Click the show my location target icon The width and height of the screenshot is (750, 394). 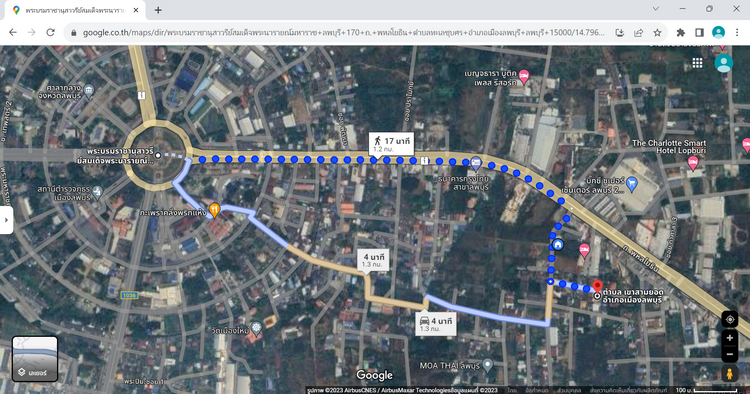point(729,319)
